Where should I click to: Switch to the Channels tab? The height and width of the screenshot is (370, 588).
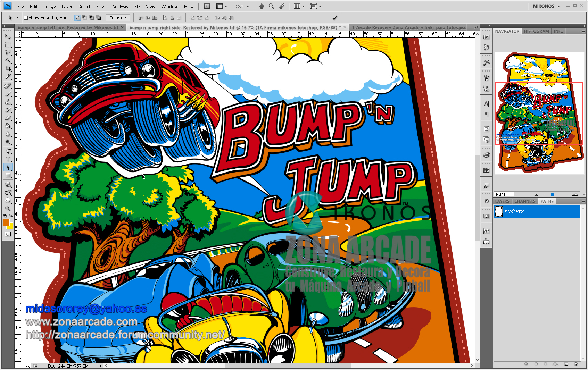pyautogui.click(x=525, y=201)
